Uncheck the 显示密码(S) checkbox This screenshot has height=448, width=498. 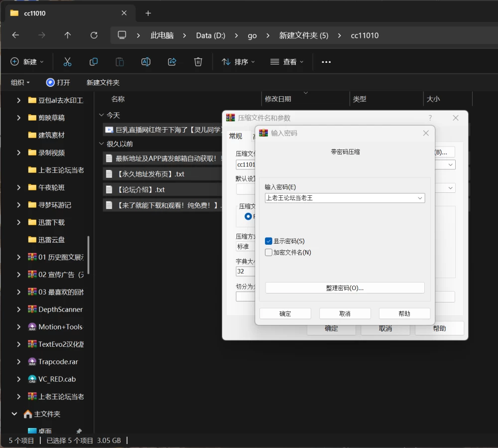pyautogui.click(x=268, y=241)
